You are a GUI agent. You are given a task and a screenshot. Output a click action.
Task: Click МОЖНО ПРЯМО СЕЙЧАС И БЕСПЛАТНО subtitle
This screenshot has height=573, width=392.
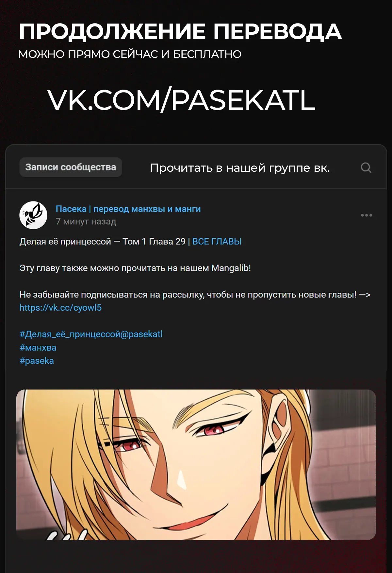[x=130, y=54]
